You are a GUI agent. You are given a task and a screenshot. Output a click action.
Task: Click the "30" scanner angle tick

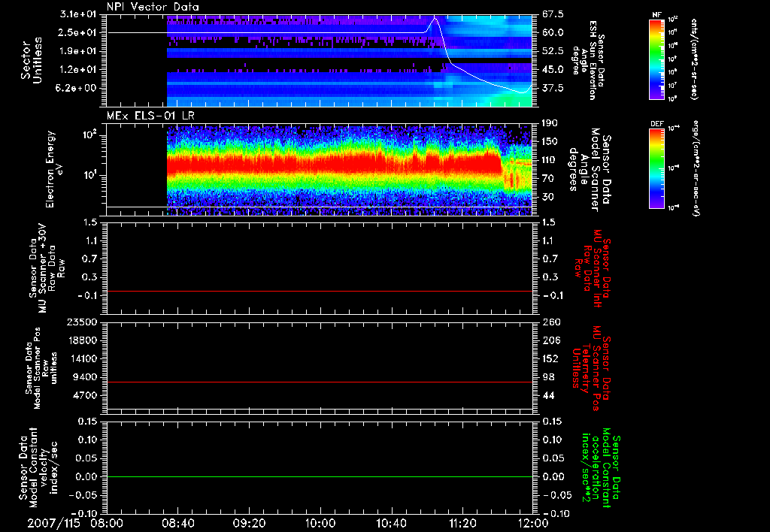(x=547, y=198)
